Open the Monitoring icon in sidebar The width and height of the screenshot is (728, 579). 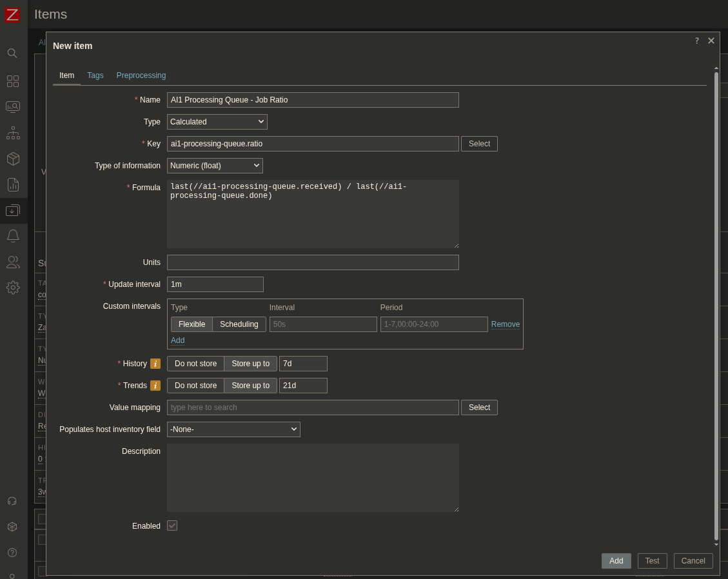(12, 107)
